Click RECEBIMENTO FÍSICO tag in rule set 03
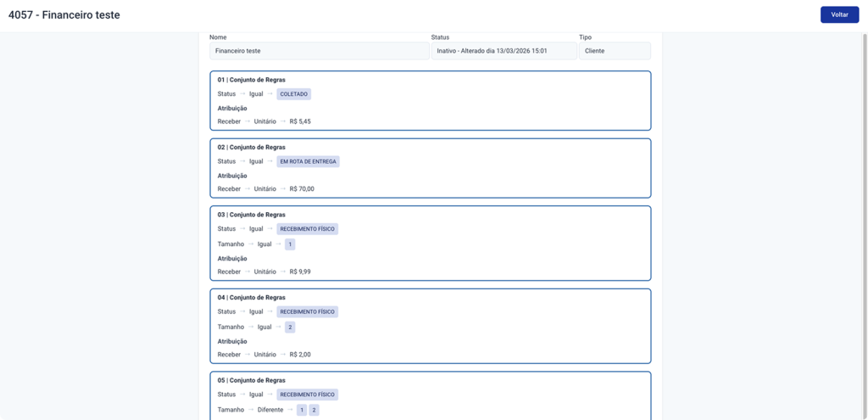The width and height of the screenshot is (868, 420). coord(308,229)
